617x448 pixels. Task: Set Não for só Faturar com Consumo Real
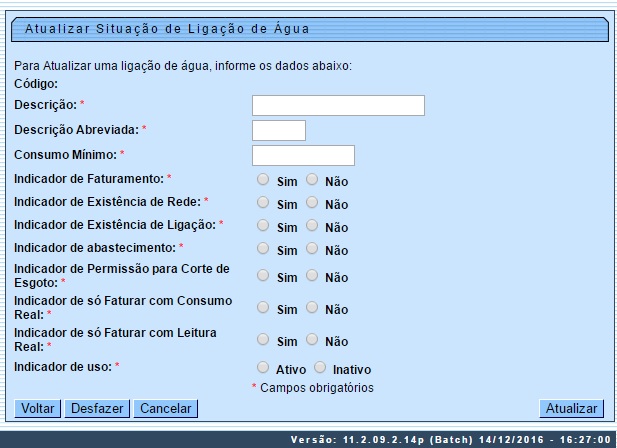[312, 307]
